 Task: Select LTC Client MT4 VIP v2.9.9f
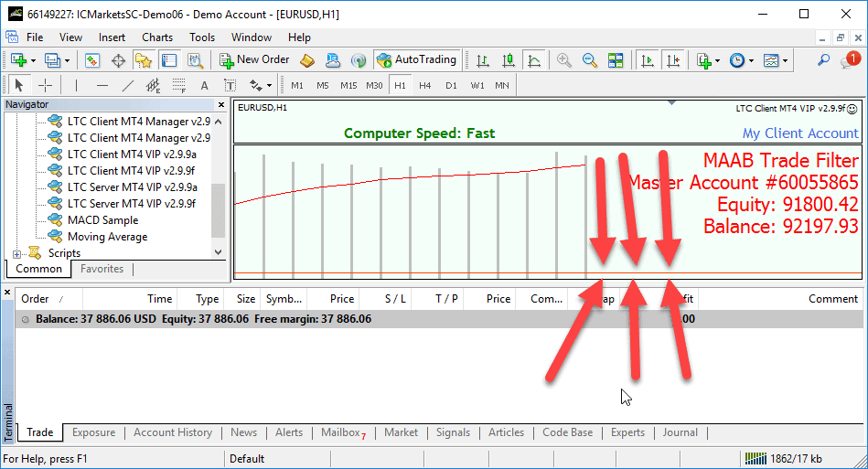(x=131, y=170)
